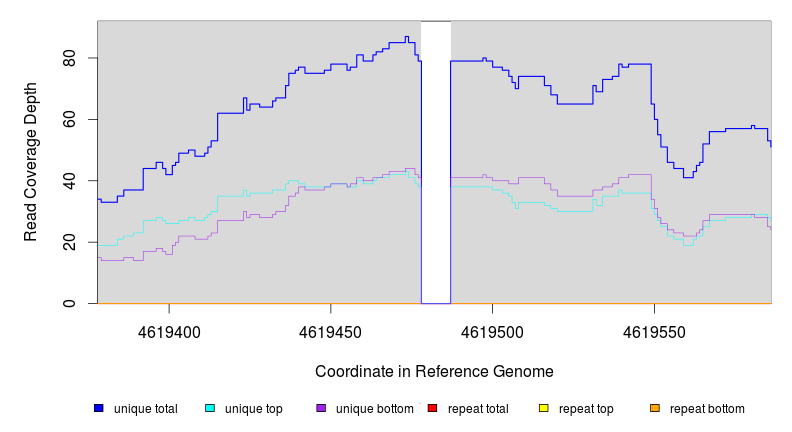Image resolution: width=792 pixels, height=432 pixels.
Task: Click the white zero-coverage gap in the plot
Action: tap(436, 160)
